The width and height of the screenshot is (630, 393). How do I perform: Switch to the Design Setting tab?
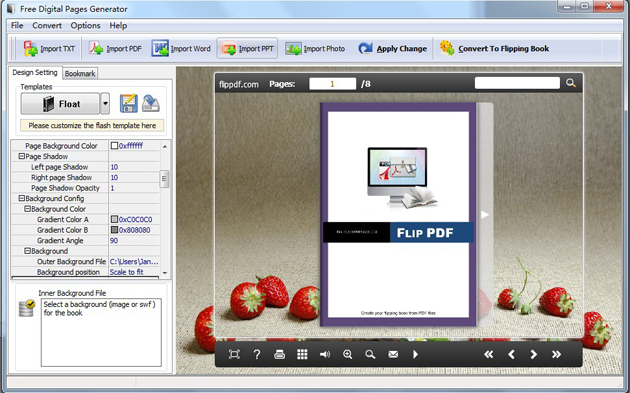pos(35,72)
